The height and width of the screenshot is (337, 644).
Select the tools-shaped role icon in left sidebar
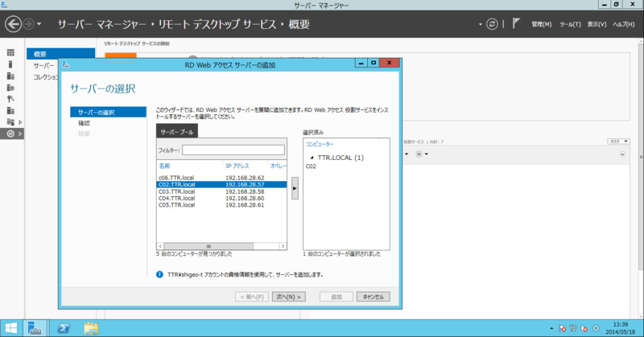pos(10,99)
